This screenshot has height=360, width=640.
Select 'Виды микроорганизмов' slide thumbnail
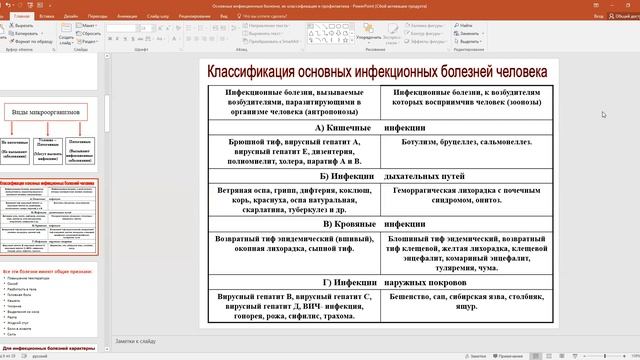pos(48,133)
